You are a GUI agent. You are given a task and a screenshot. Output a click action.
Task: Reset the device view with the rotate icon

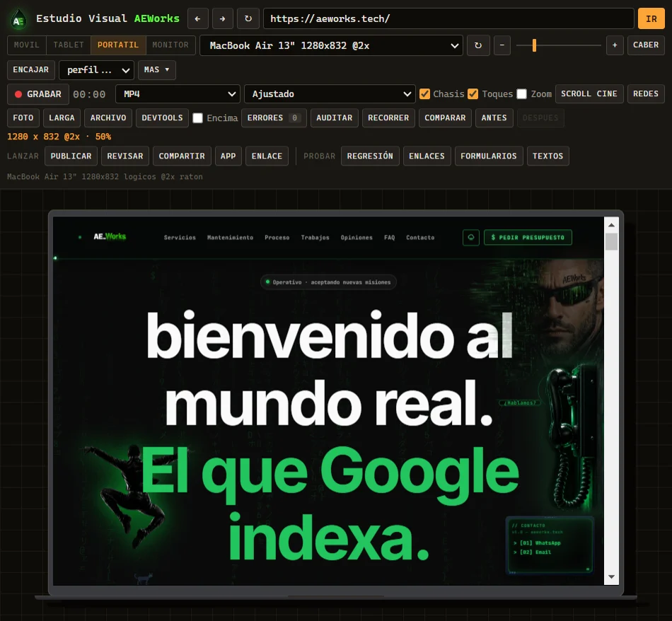(x=478, y=45)
